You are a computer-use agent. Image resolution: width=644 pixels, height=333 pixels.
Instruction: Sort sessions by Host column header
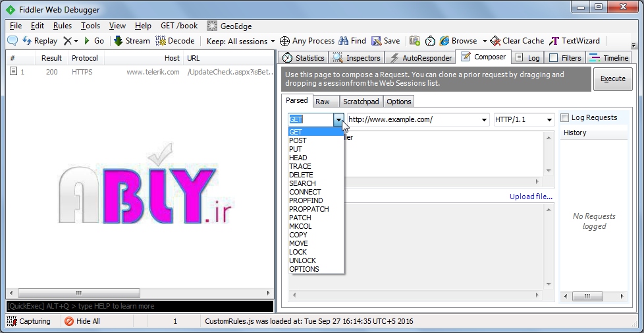click(x=144, y=58)
